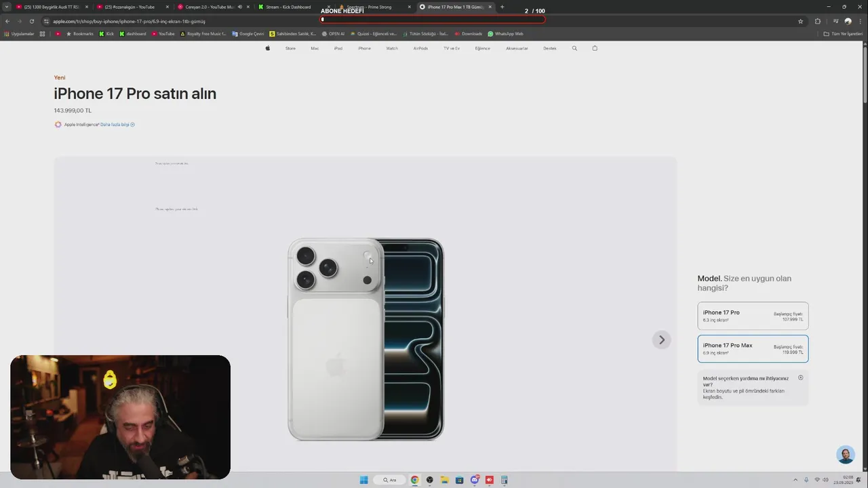The width and height of the screenshot is (868, 488).
Task: Open Microsoft Store from the taskbar
Action: 460,480
